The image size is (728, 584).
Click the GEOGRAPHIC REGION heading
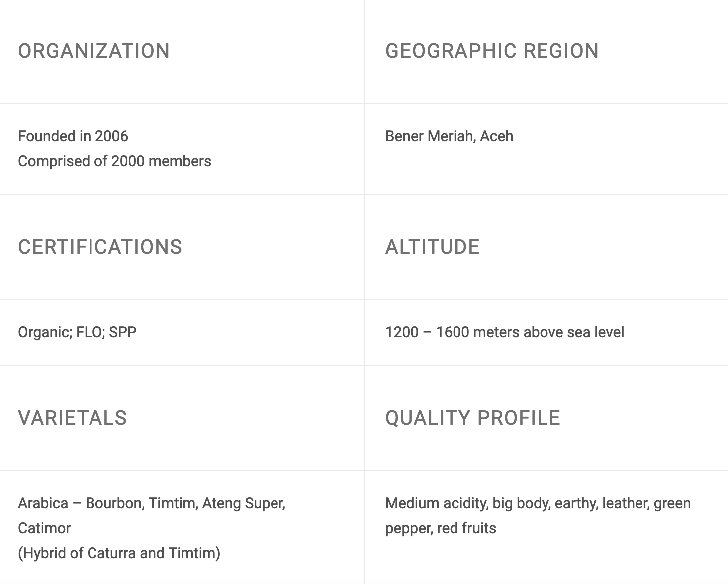492,51
